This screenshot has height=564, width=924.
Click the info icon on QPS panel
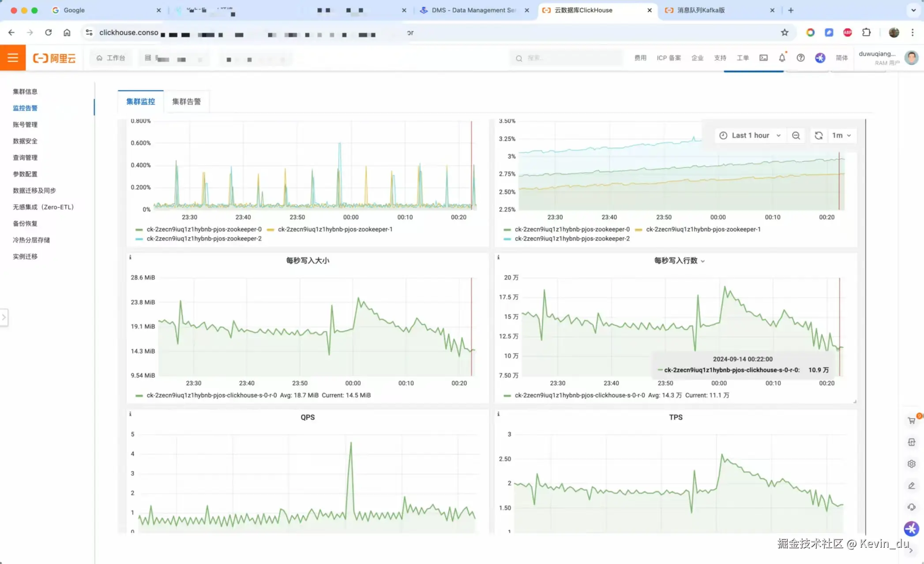(x=130, y=414)
